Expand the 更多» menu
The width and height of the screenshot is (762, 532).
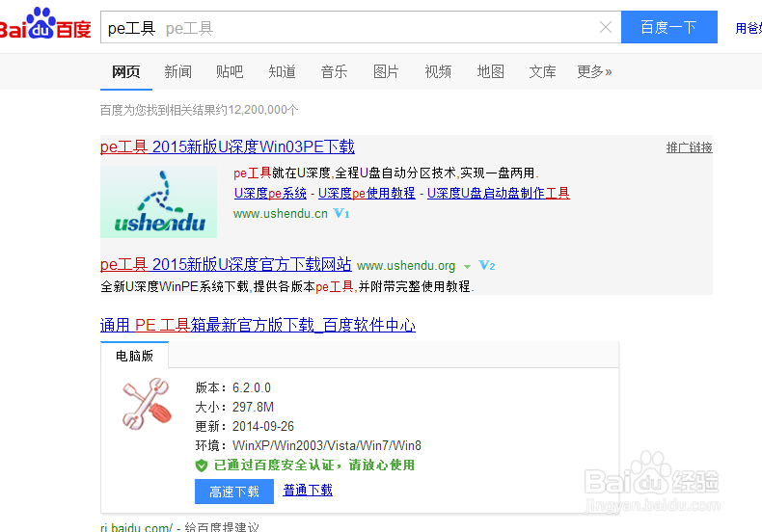pyautogui.click(x=594, y=72)
